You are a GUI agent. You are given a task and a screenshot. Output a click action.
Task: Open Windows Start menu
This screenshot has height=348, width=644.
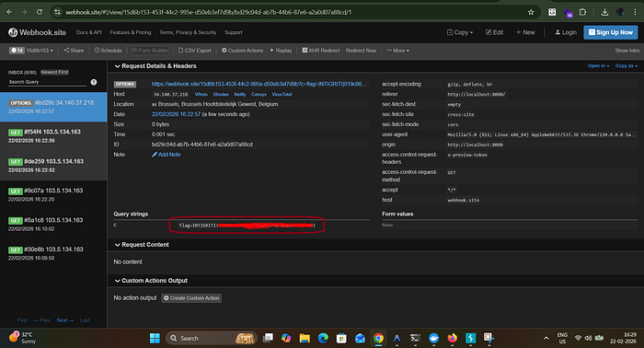(x=155, y=338)
